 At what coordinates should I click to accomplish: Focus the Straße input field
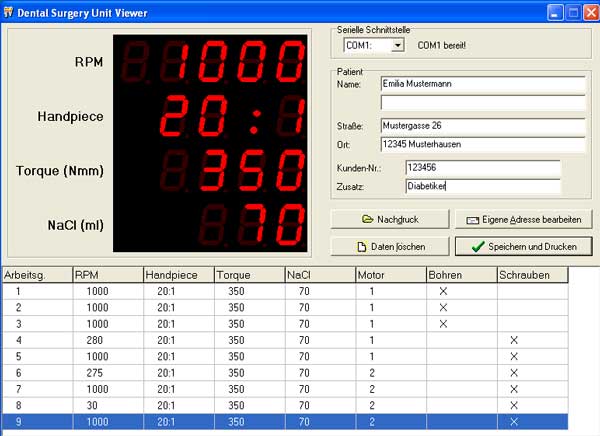[x=482, y=127]
